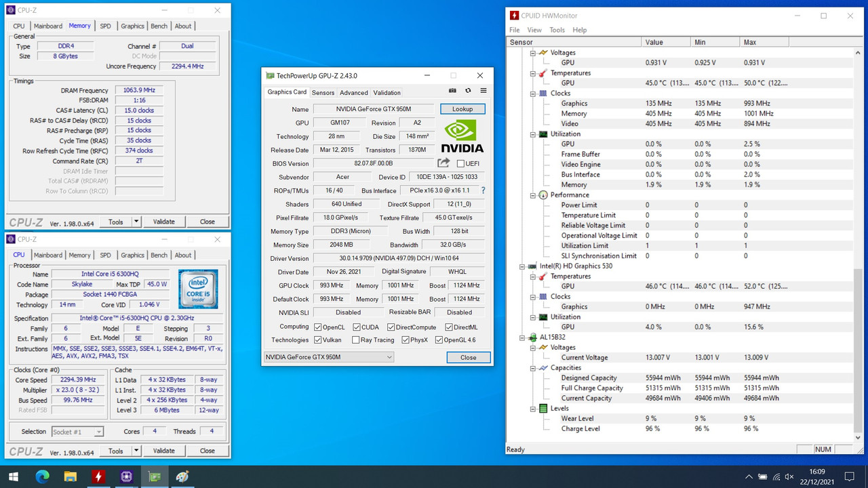Viewport: 868px width, 488px height.
Task: Open the GPU selection dropdown in GPU-Z
Action: coord(329,357)
